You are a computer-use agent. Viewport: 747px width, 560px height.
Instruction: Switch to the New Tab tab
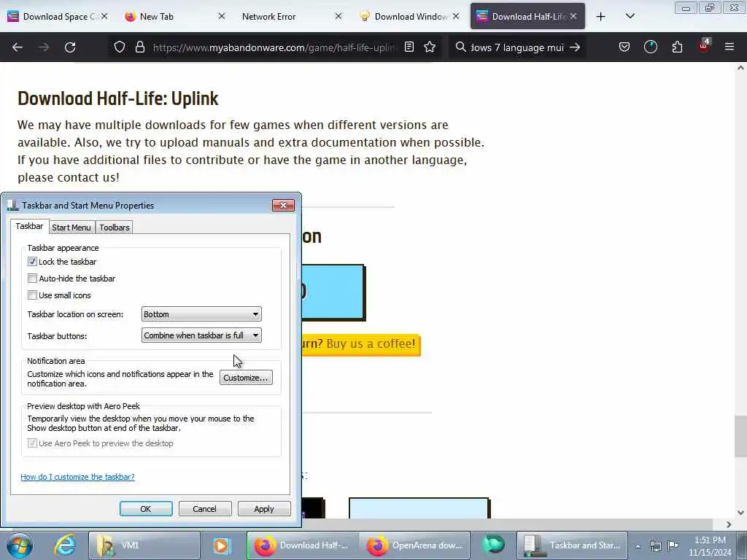174,16
